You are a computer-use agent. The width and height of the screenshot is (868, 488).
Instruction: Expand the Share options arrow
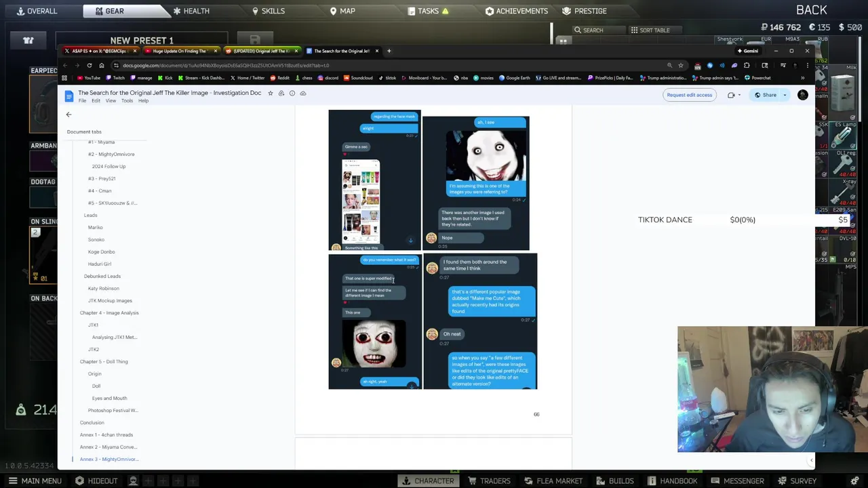[x=785, y=95]
